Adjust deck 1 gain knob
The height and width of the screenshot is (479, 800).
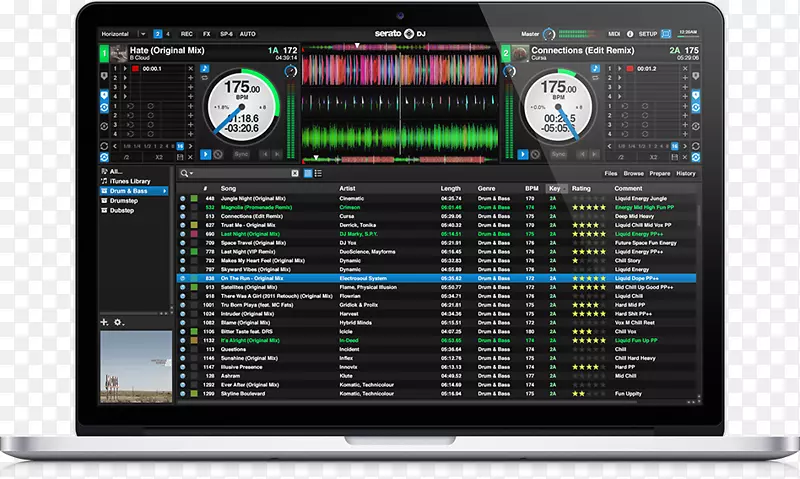[x=290, y=71]
